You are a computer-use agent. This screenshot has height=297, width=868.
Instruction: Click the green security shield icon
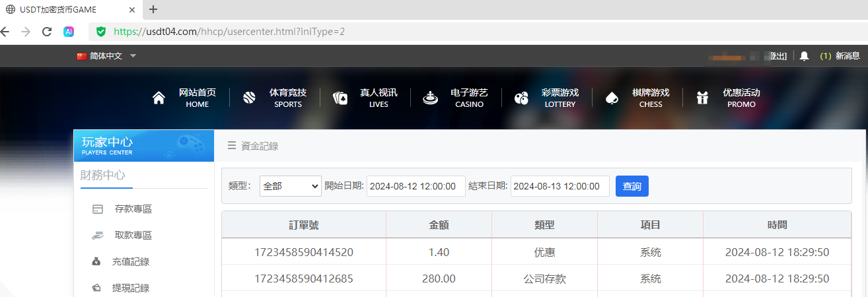[100, 31]
